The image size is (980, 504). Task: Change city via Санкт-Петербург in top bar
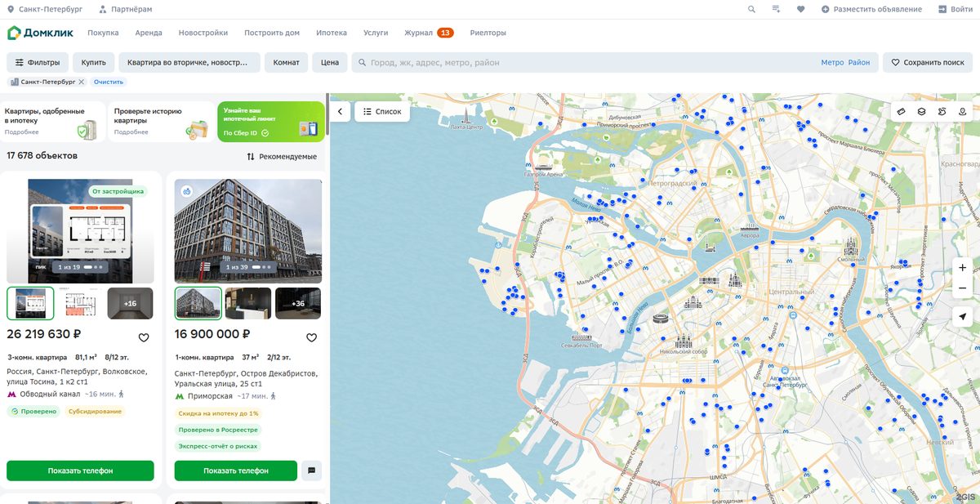(44, 9)
